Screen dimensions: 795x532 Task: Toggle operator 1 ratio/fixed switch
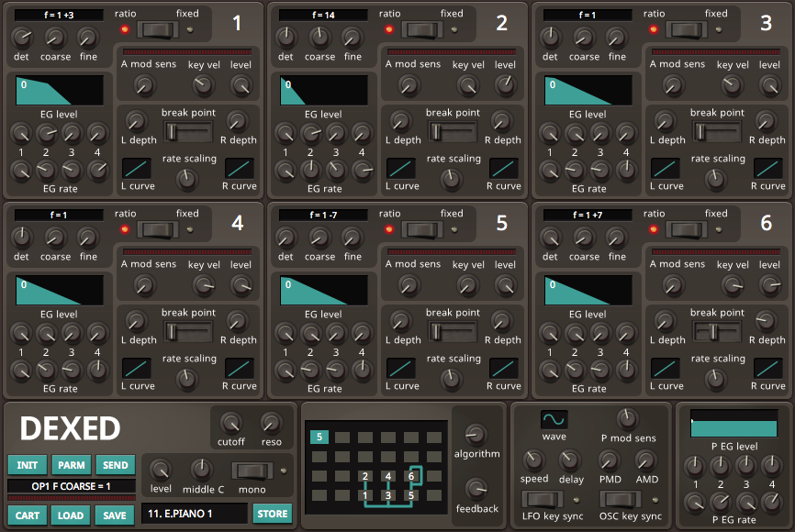(x=160, y=29)
